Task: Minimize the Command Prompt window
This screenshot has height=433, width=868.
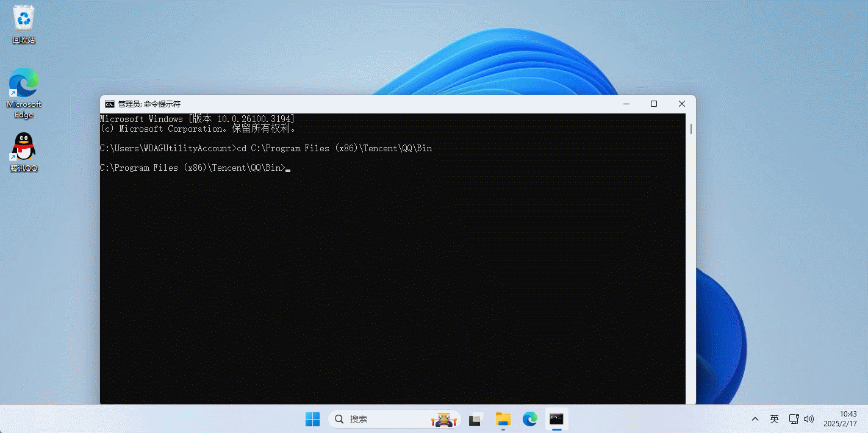Action: (626, 104)
